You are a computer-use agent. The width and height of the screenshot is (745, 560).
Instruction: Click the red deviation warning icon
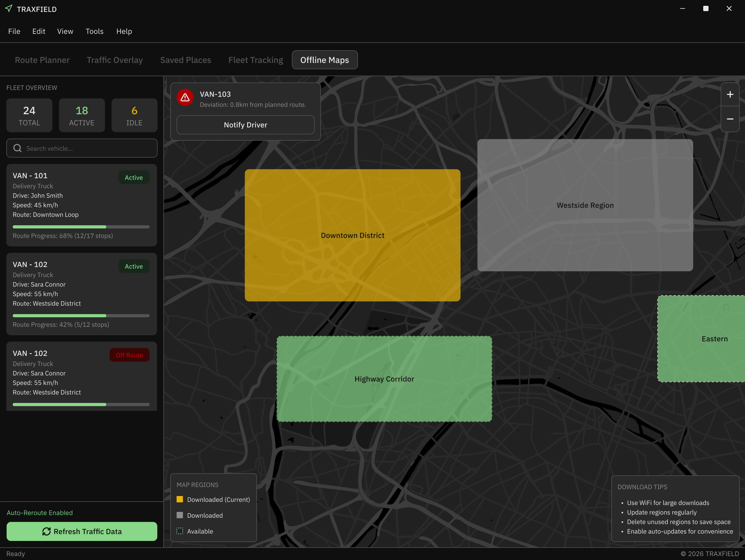[x=185, y=98]
